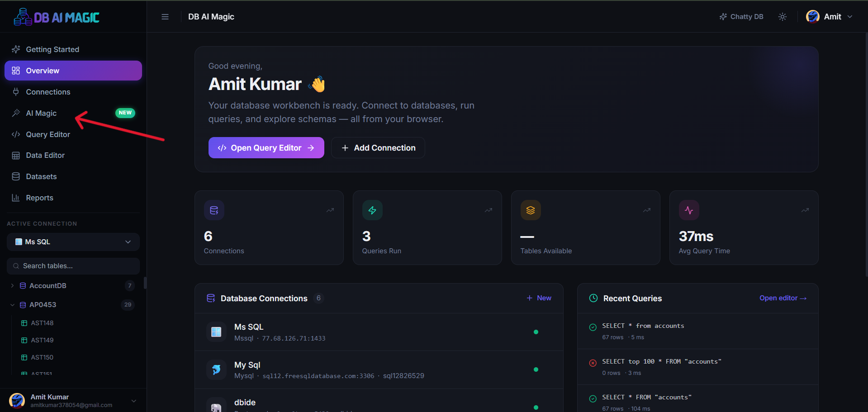Click the AP0453 database icon

coord(23,305)
